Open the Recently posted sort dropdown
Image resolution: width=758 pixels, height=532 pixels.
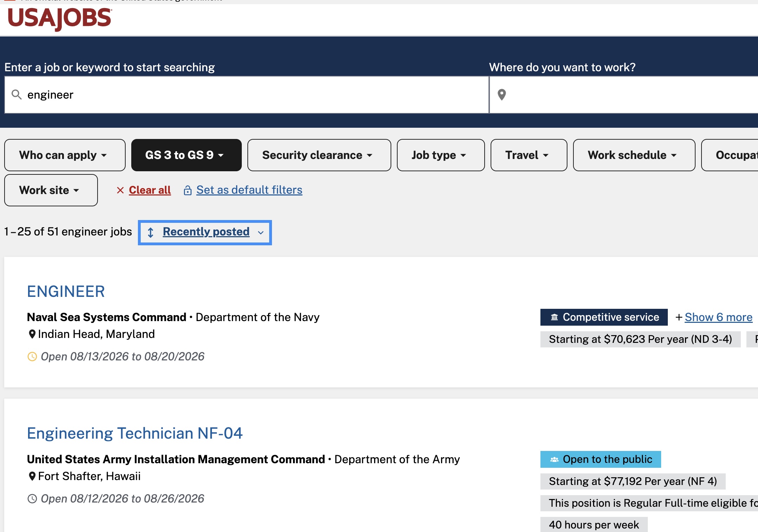[205, 232]
